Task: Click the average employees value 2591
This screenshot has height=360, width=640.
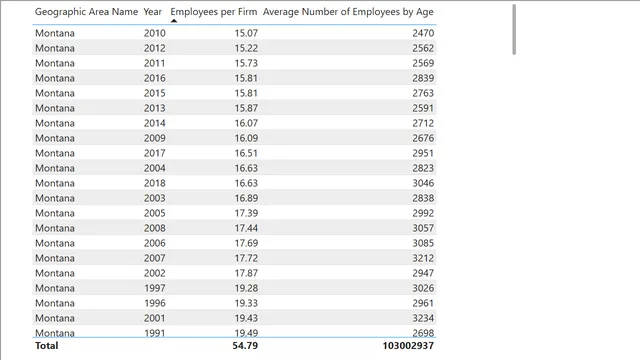Action: (423, 108)
